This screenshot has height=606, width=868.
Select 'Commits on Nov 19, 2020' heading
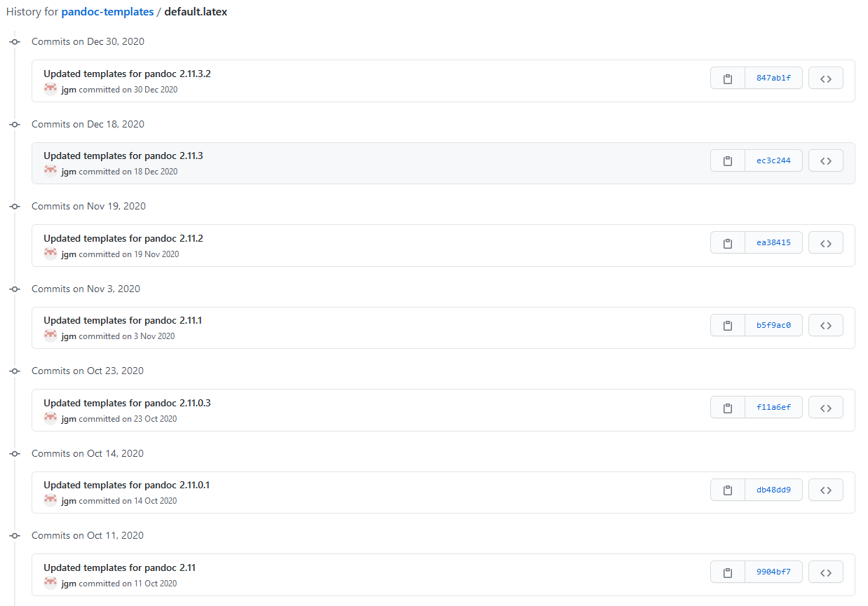88,206
